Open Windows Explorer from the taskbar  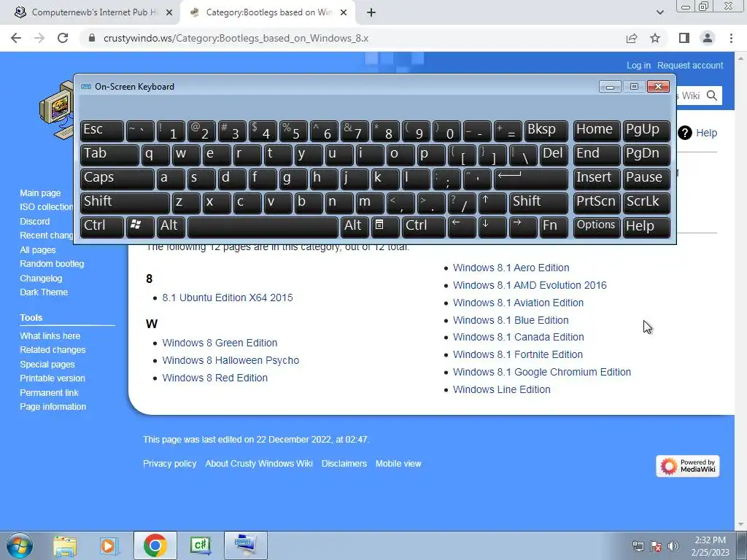point(65,545)
